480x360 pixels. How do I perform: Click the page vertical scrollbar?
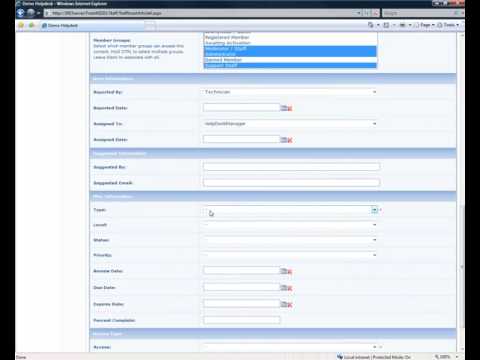[462, 192]
